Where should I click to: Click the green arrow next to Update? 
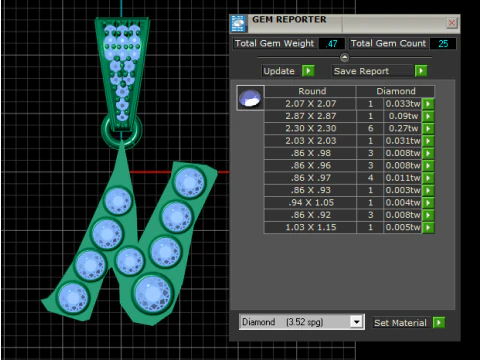308,71
